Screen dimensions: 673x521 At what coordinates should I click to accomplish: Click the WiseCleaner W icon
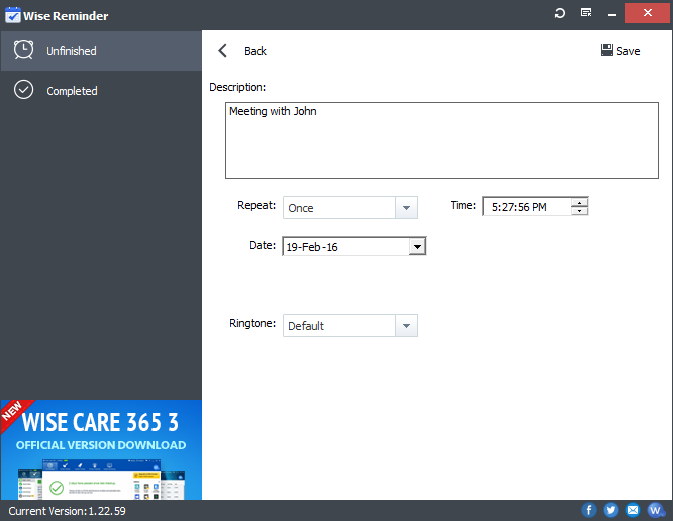pos(656,510)
